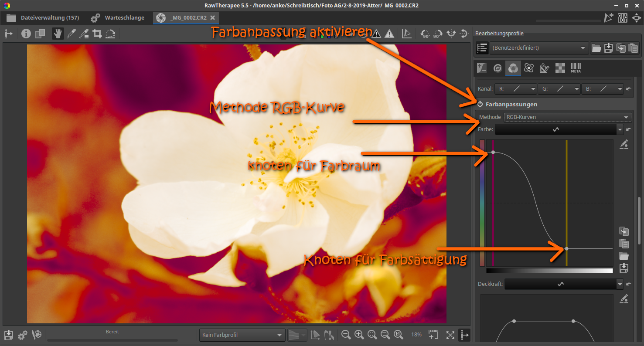Select the color picker eyedropper tool

point(71,34)
